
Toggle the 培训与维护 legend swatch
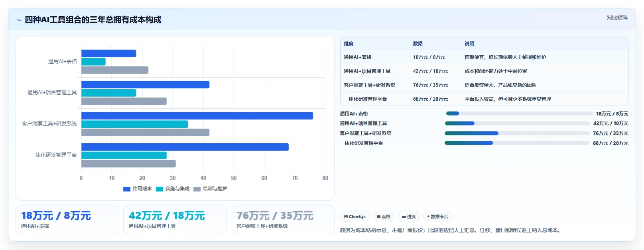coord(197,189)
